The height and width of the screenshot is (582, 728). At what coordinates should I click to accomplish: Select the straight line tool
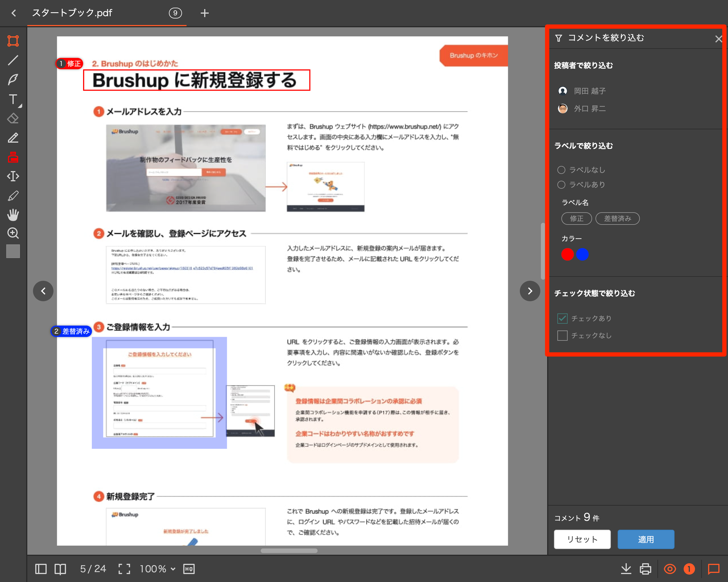pos(13,61)
